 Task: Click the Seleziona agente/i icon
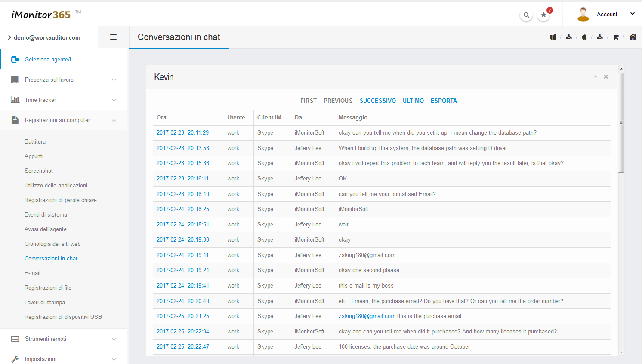[15, 60]
